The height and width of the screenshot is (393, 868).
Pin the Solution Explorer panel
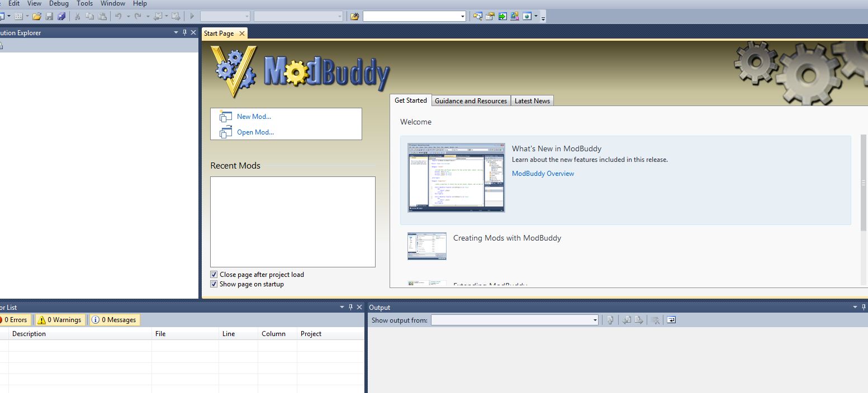tap(185, 32)
